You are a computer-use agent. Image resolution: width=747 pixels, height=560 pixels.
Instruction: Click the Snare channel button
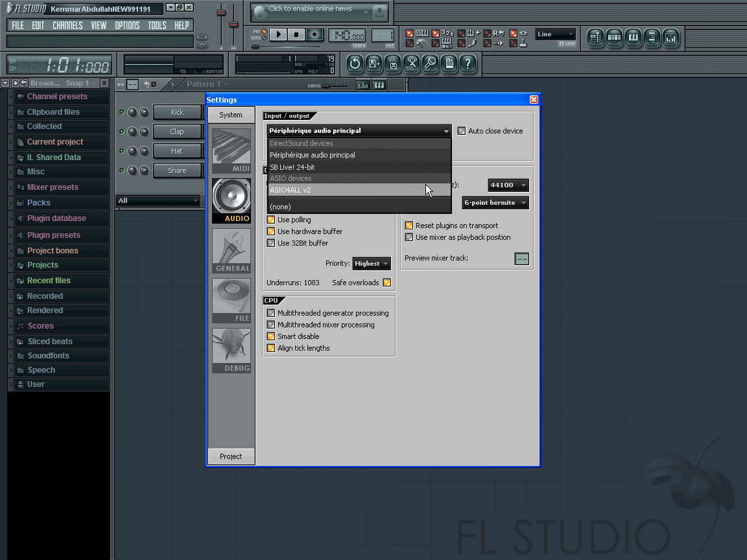click(x=177, y=170)
